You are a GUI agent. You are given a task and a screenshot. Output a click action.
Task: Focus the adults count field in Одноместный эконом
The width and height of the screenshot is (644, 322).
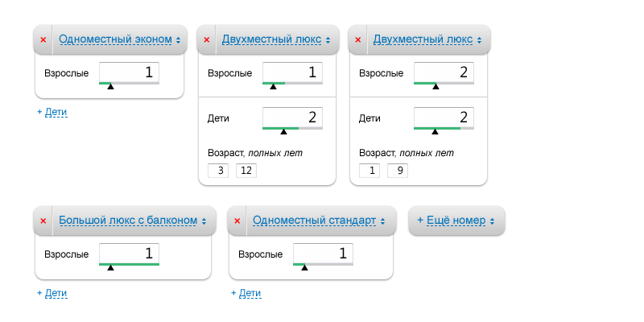[x=129, y=72]
